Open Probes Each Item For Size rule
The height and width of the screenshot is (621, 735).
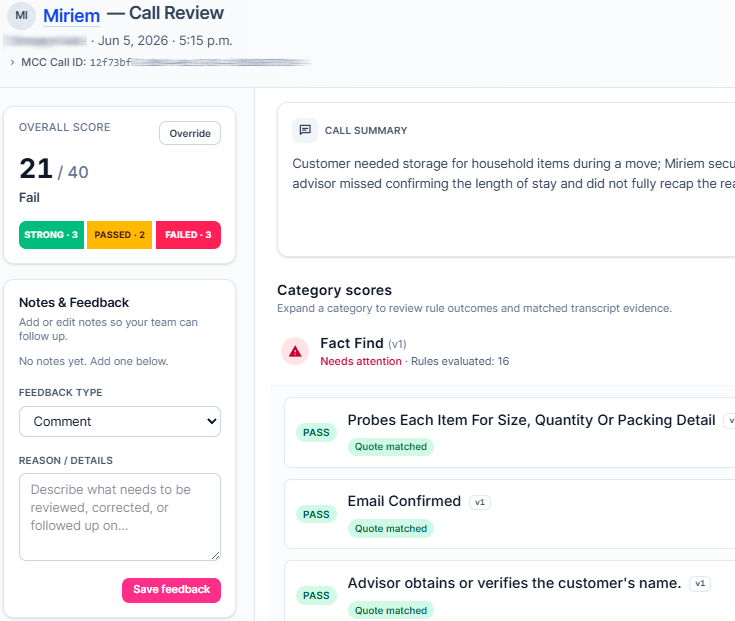tap(510, 433)
